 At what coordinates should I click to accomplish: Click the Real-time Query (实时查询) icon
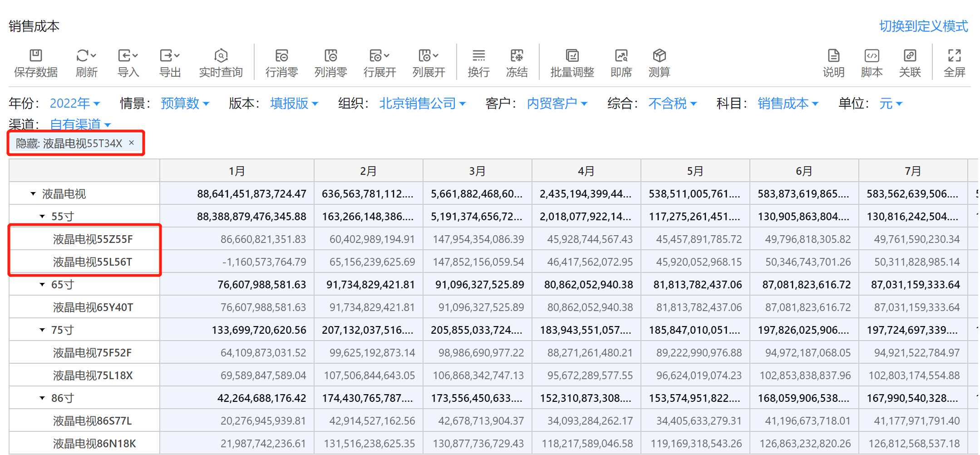(221, 56)
